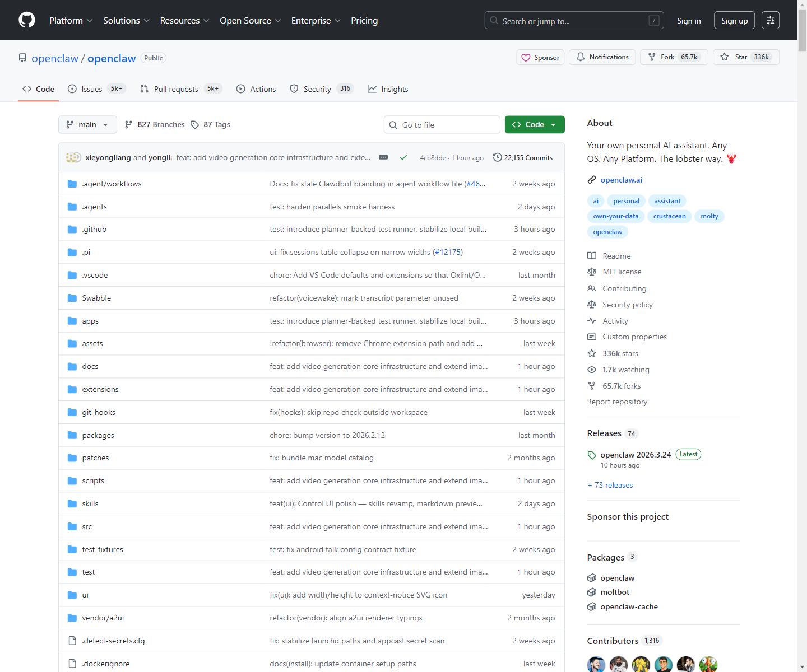Switch to the Pull requests tab
This screenshot has height=672, width=807.
point(180,88)
